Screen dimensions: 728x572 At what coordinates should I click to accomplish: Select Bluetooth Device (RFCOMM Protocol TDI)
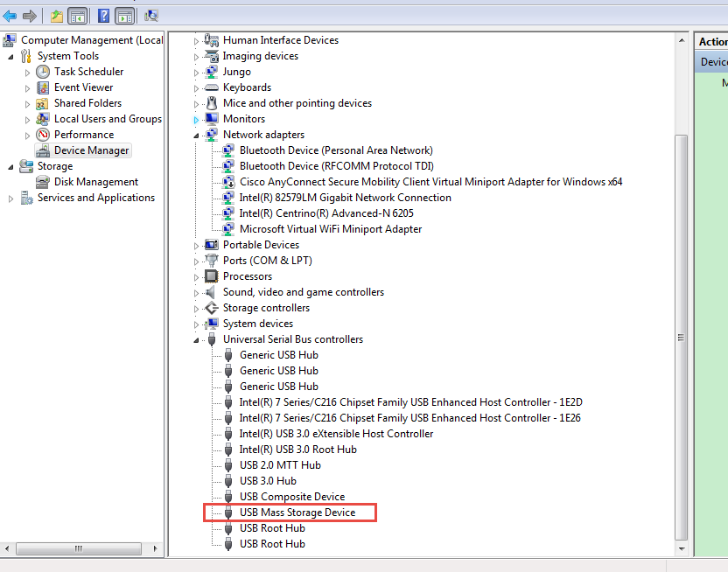pyautogui.click(x=337, y=166)
